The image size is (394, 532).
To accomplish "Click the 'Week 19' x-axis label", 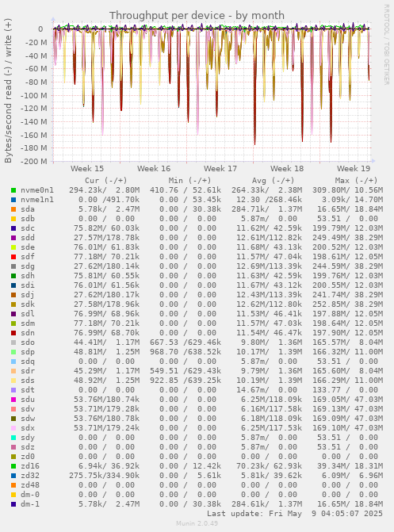I will (354, 169).
